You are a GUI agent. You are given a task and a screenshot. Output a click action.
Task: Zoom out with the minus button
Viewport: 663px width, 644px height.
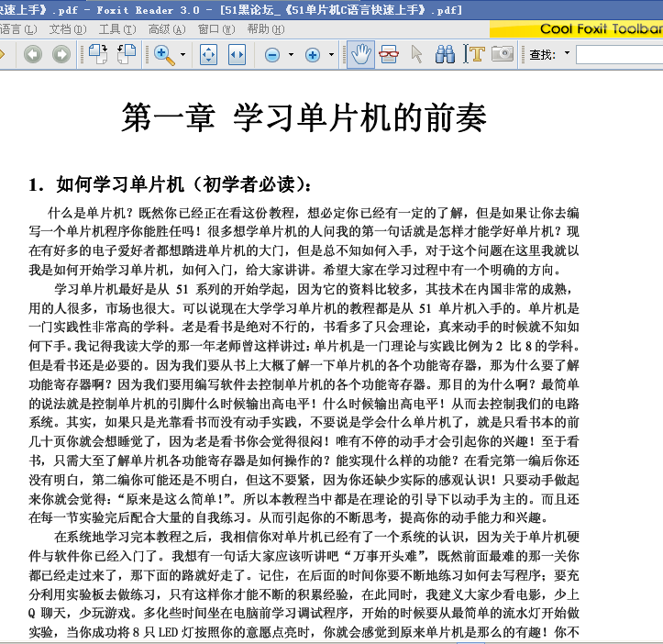272,55
